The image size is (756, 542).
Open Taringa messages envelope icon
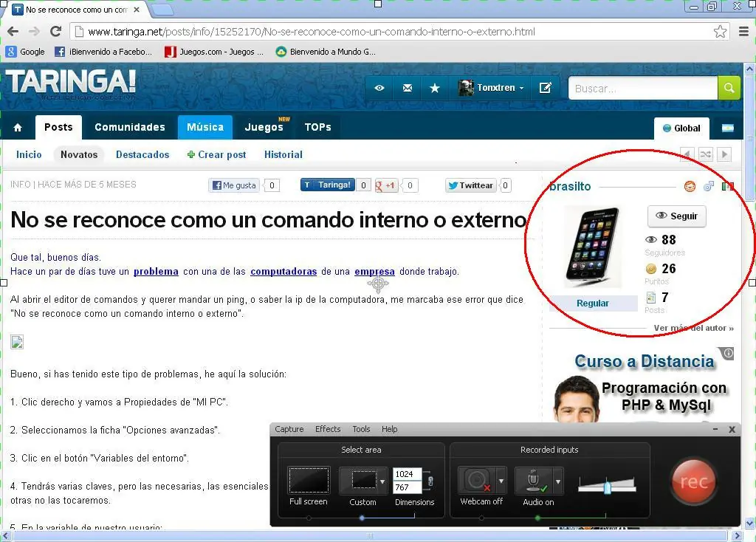pos(408,88)
